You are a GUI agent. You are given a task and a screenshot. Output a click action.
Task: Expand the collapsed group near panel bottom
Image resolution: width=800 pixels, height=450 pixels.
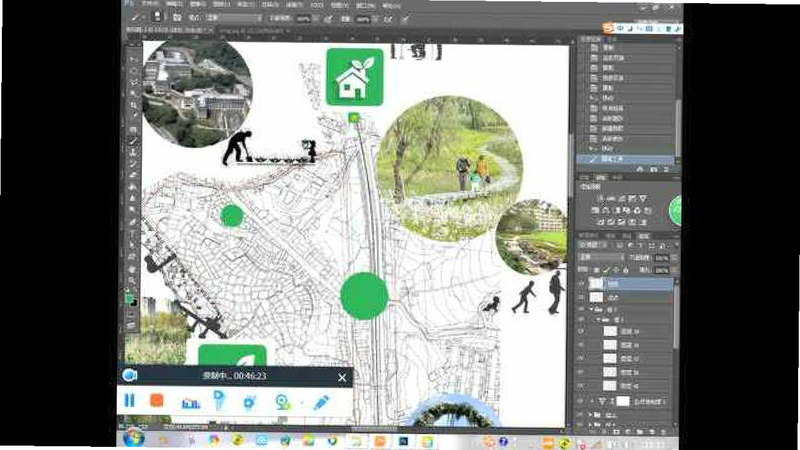tap(591, 415)
